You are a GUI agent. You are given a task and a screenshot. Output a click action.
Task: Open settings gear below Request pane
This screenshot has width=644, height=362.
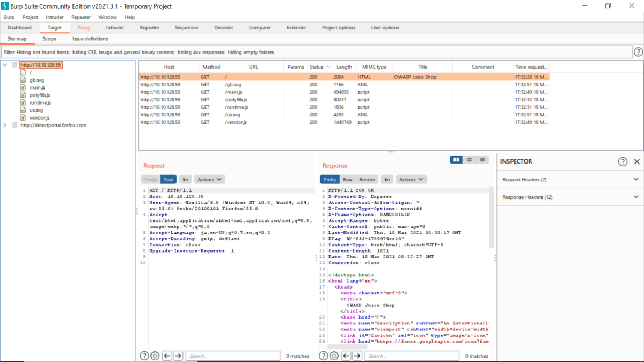coord(155,356)
